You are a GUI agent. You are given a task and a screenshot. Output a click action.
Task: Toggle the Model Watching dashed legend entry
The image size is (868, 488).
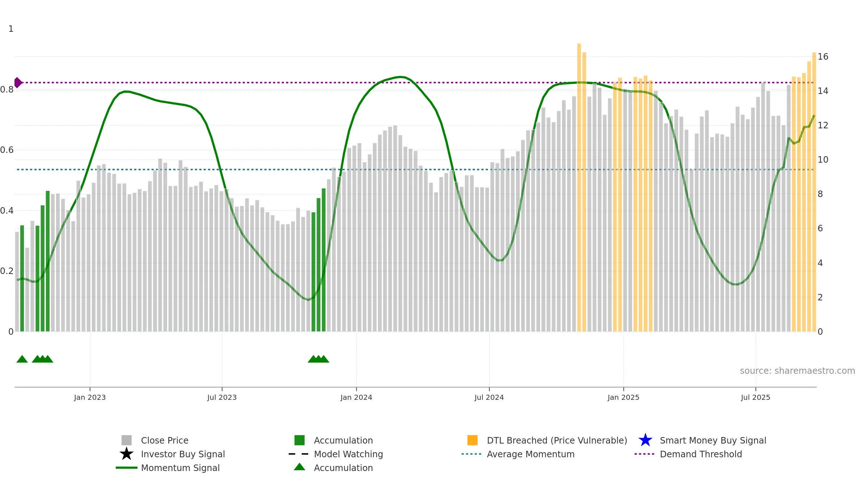coord(336,454)
